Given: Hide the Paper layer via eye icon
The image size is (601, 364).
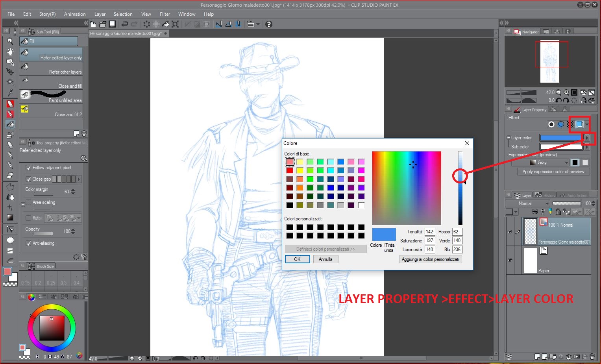Looking at the screenshot, I should pos(510,260).
